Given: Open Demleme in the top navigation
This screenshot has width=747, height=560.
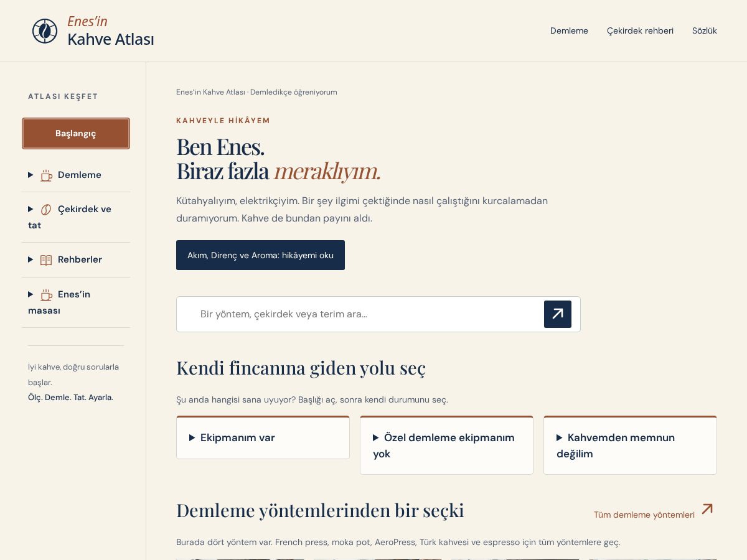Looking at the screenshot, I should 569,30.
